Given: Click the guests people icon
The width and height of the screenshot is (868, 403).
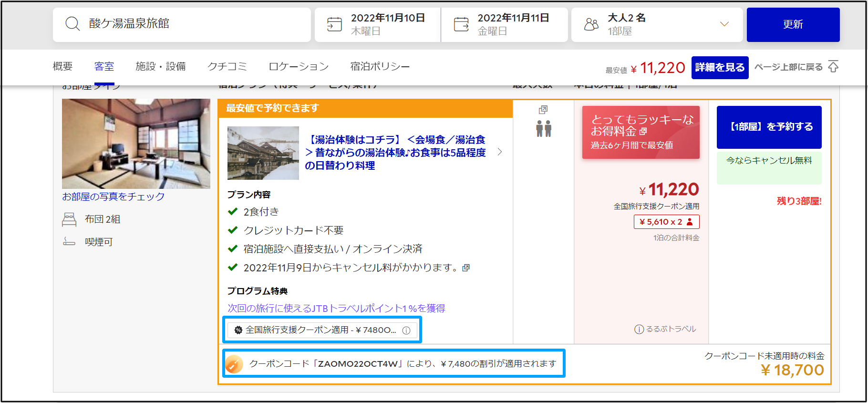Looking at the screenshot, I should tap(591, 24).
